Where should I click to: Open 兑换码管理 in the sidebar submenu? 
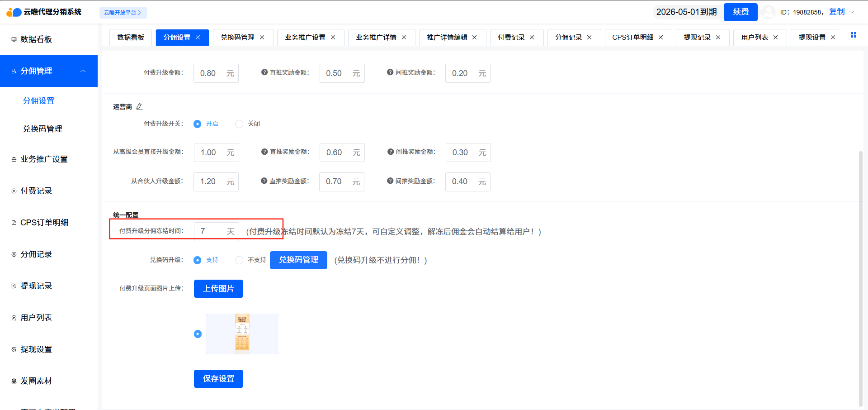click(42, 129)
